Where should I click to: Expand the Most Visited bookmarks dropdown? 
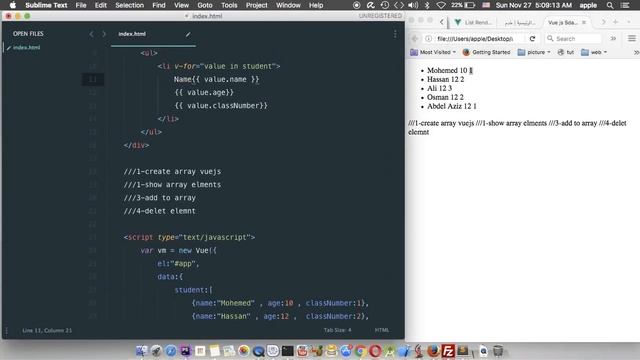434,52
